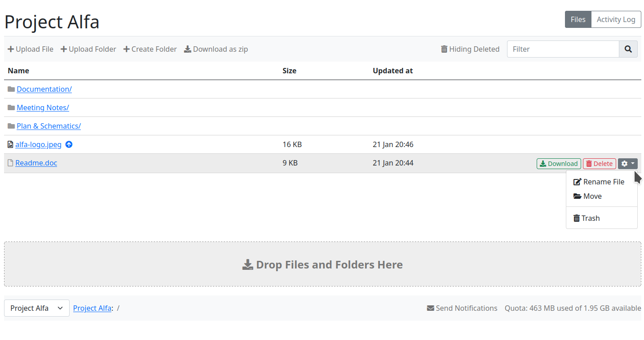The width and height of the screenshot is (644, 340).
Task: Click the envelope icon beside Send Notifications
Action: 431,308
